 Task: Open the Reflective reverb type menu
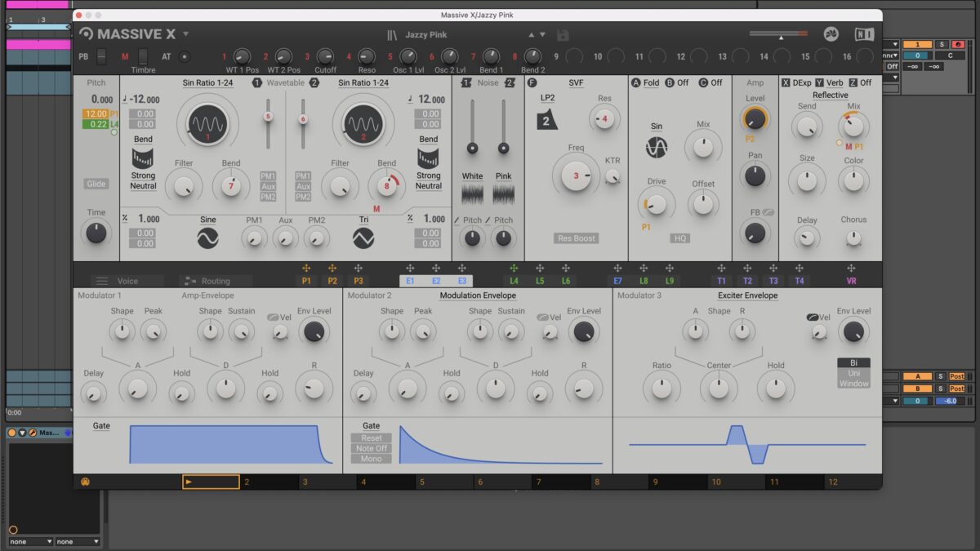tap(830, 96)
